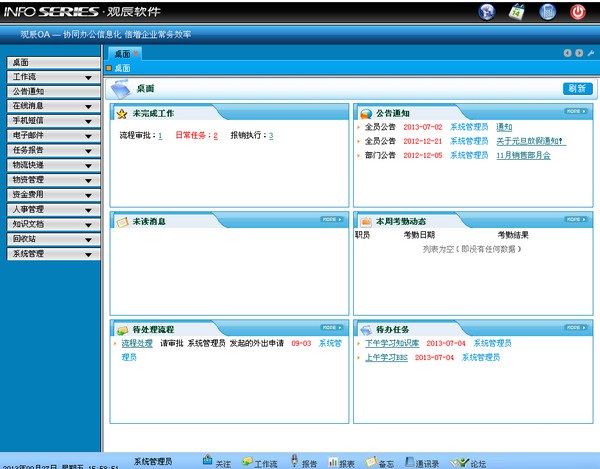Image resolution: width=600 pixels, height=469 pixels.
Task: Expand the 工作流 sidebar menu arrow
Action: [x=88, y=78]
